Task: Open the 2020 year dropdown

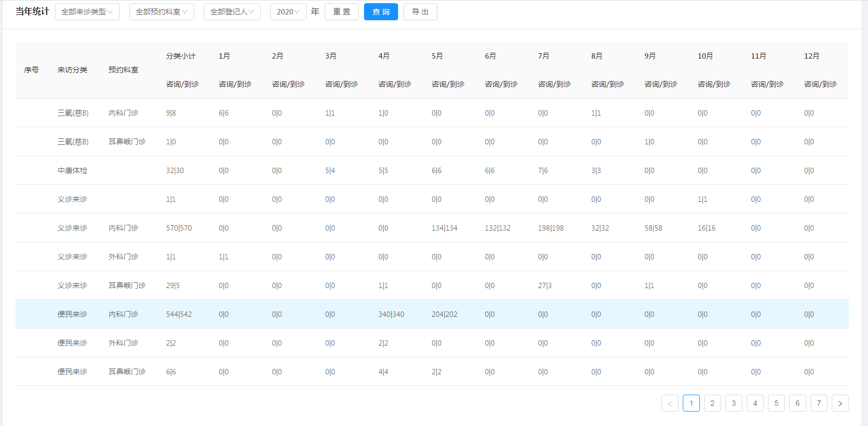Action: click(x=288, y=12)
